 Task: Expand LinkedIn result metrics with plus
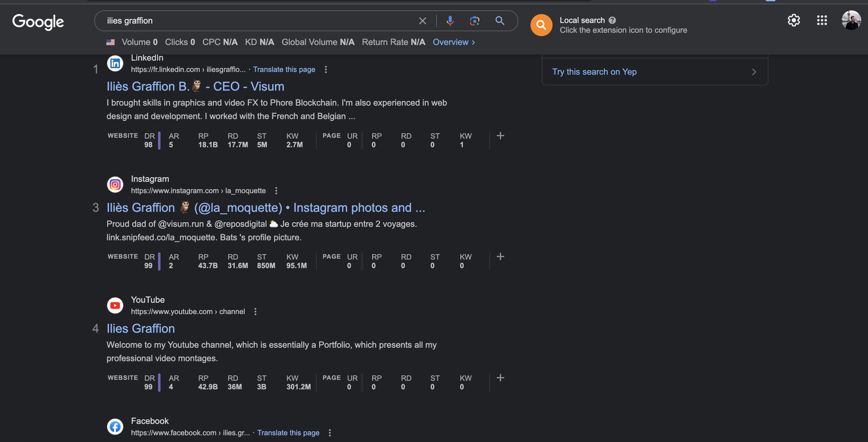(x=500, y=136)
